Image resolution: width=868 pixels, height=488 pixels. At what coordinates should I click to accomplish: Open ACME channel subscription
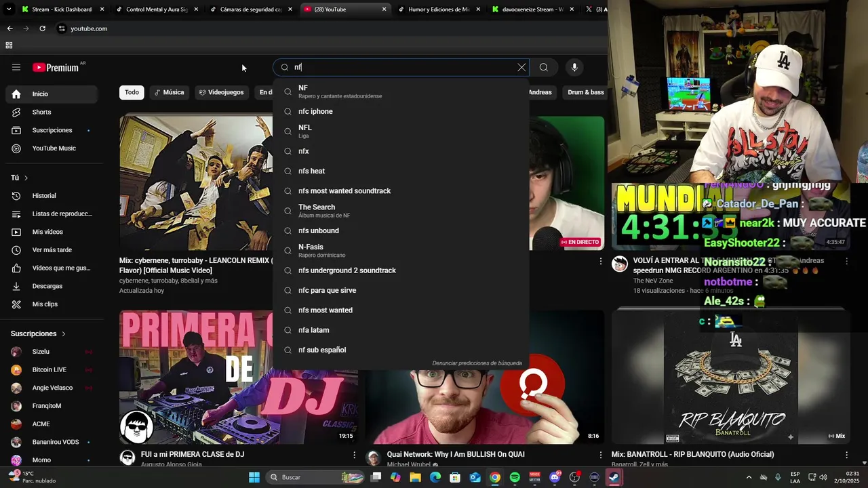(x=52, y=424)
